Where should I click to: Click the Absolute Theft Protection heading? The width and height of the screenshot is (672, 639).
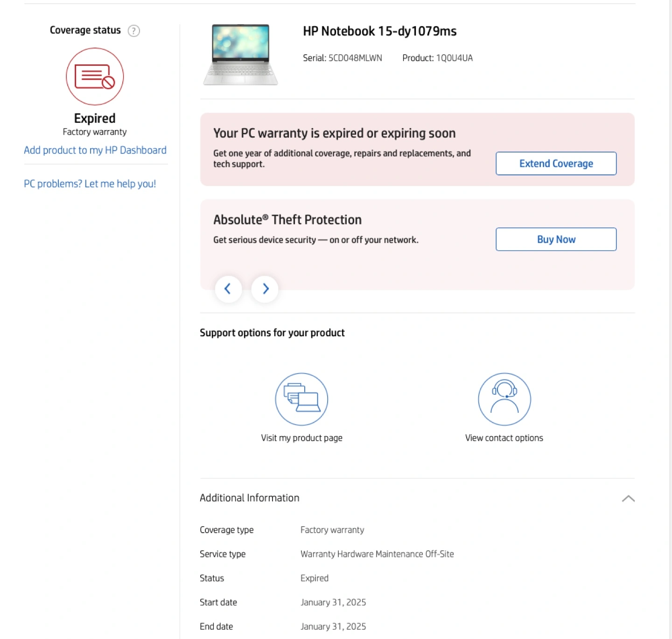[287, 220]
